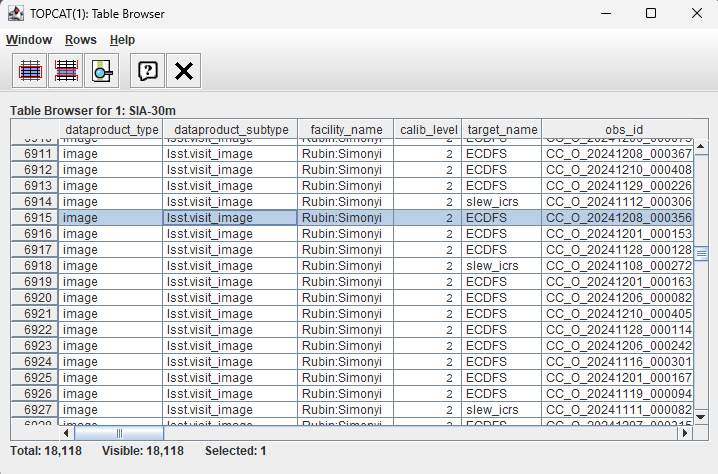Click the 'Selected: 1' status text

(x=235, y=451)
